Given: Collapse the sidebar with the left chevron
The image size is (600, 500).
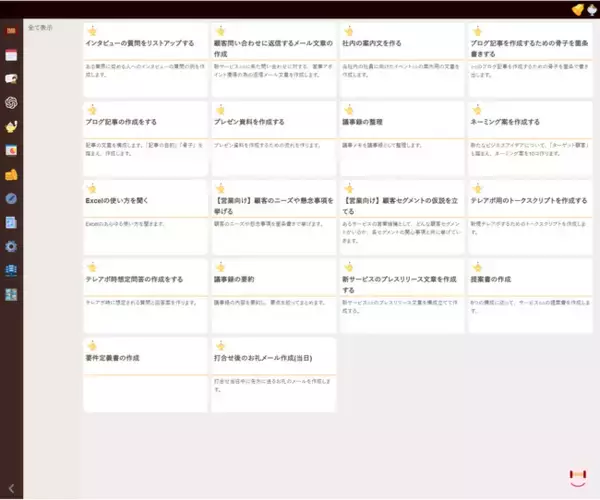Looking at the screenshot, I should click(x=11, y=488).
